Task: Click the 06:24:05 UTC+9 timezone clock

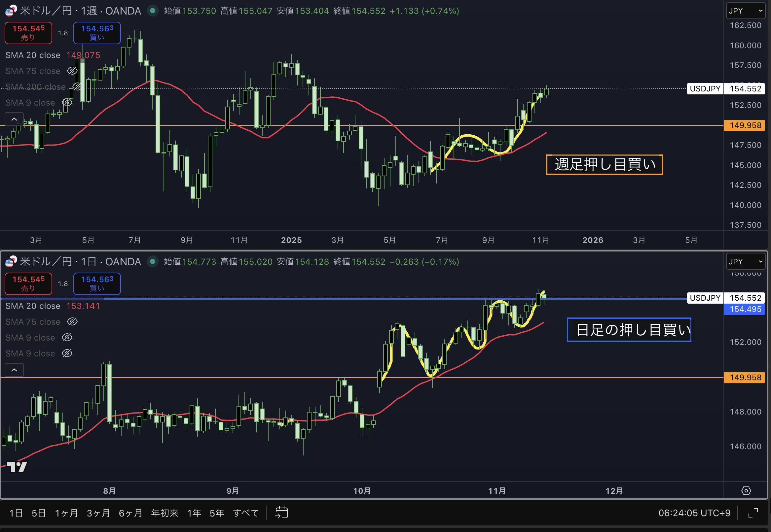Action: click(x=694, y=513)
